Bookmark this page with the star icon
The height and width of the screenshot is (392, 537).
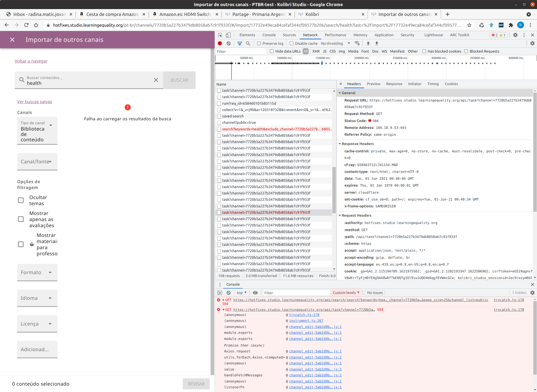coord(469,25)
